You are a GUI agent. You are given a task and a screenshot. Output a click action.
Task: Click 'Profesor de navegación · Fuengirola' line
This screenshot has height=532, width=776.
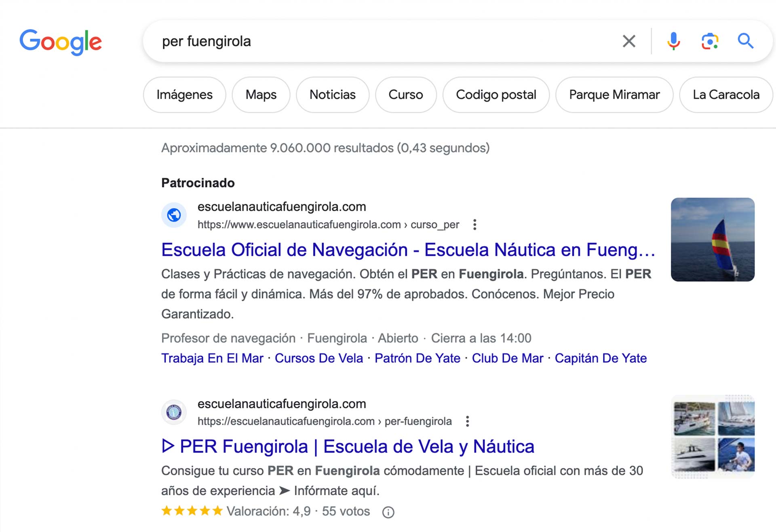[346, 338]
